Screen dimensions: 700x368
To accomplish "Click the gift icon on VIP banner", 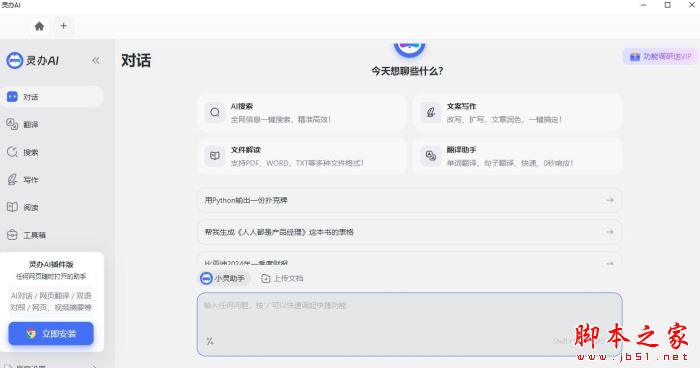I will (635, 57).
